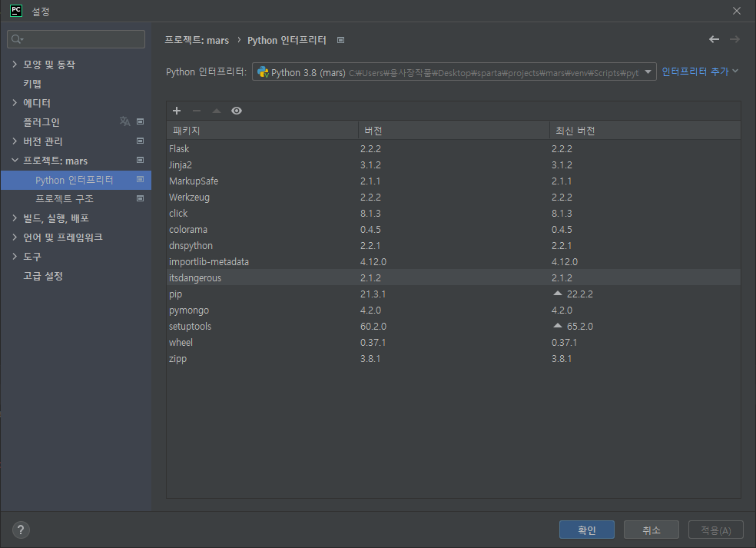Screen dimensions: 756x548
Task: Click the project icon in 플러그인 row
Action: [141, 121]
